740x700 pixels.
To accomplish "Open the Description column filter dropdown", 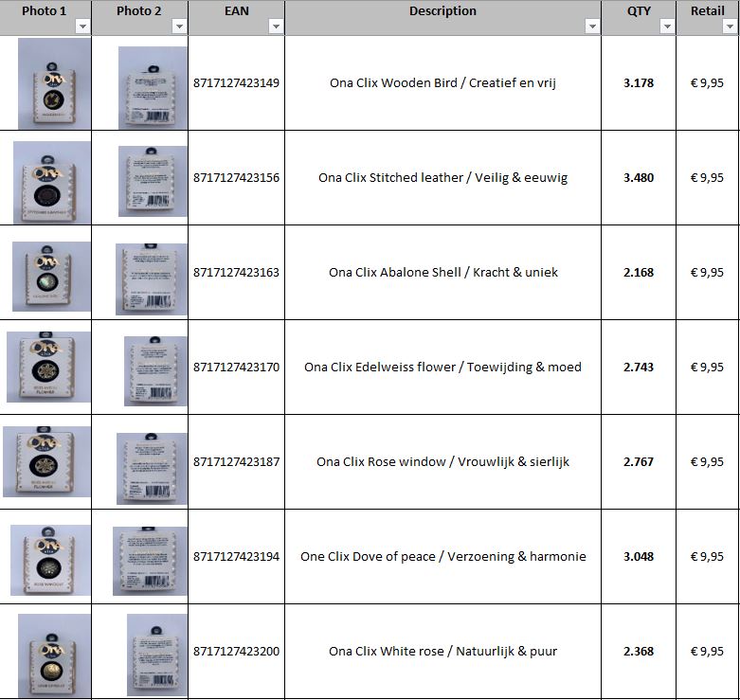I will click(x=592, y=27).
